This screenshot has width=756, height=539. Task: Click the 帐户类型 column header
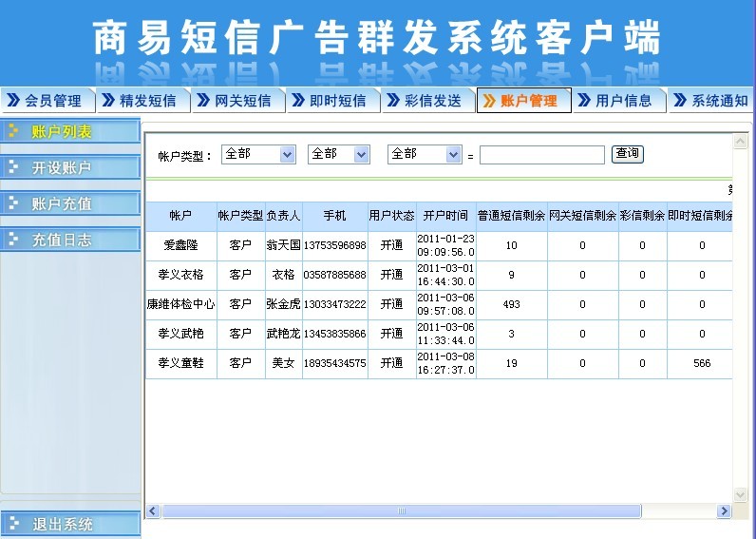pos(240,216)
